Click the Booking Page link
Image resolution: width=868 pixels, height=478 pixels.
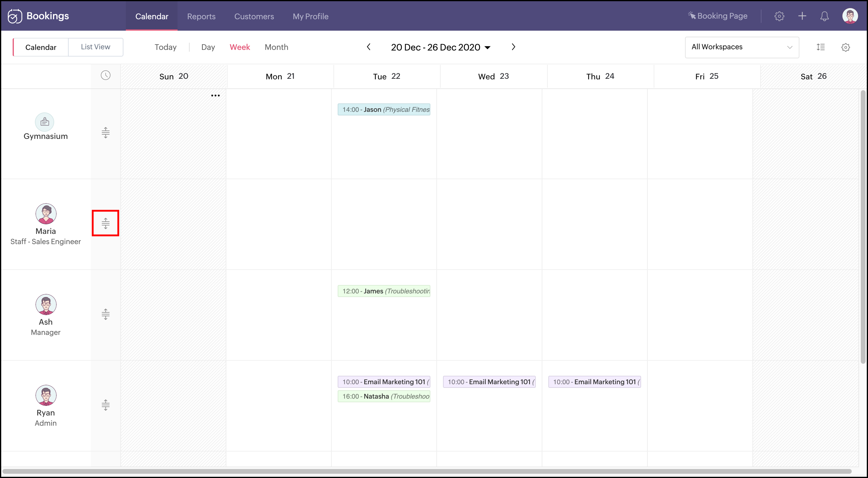(x=718, y=16)
